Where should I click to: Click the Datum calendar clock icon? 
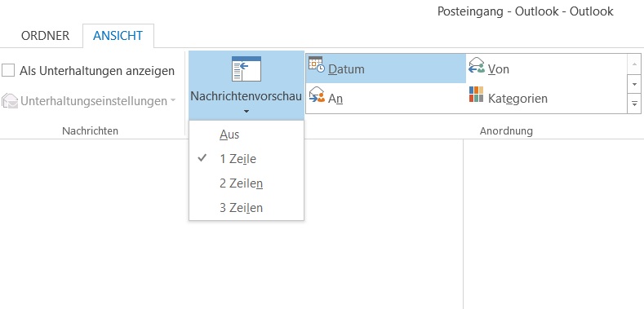(x=316, y=66)
